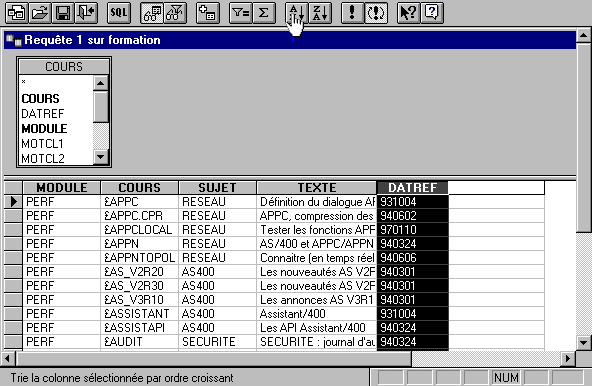Click row selector of the £APPC.CPR row
592x386 pixels.
click(13, 216)
